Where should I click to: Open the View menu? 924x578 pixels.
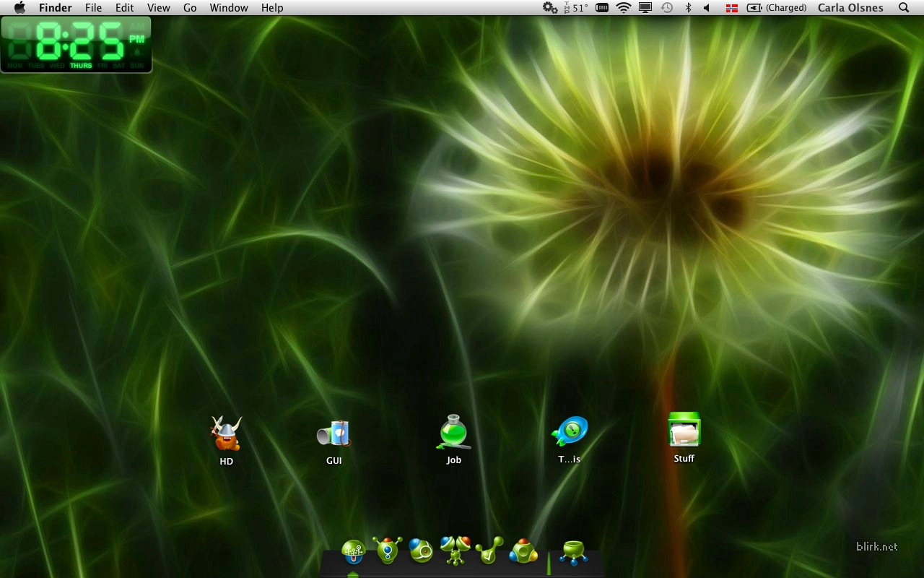[x=158, y=8]
